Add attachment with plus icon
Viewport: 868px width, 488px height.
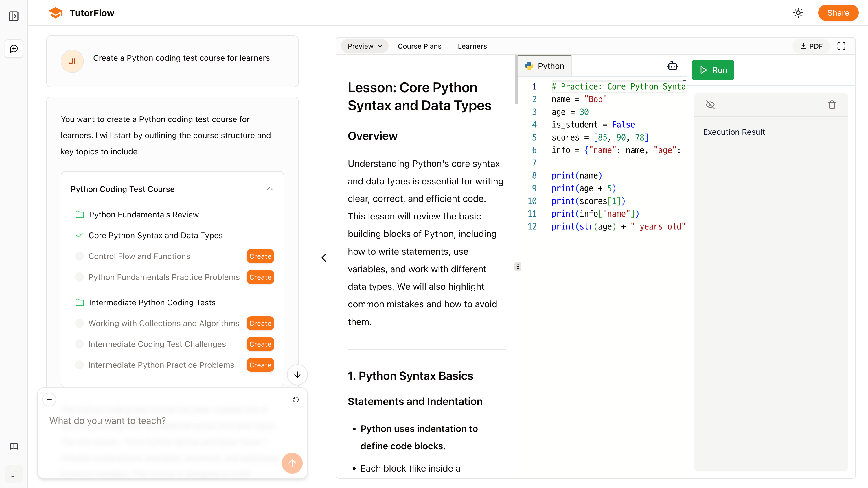pyautogui.click(x=49, y=400)
